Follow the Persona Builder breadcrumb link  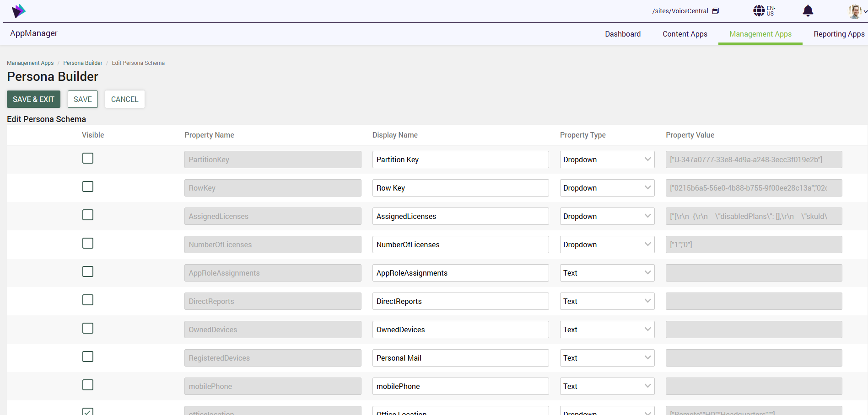pos(83,63)
